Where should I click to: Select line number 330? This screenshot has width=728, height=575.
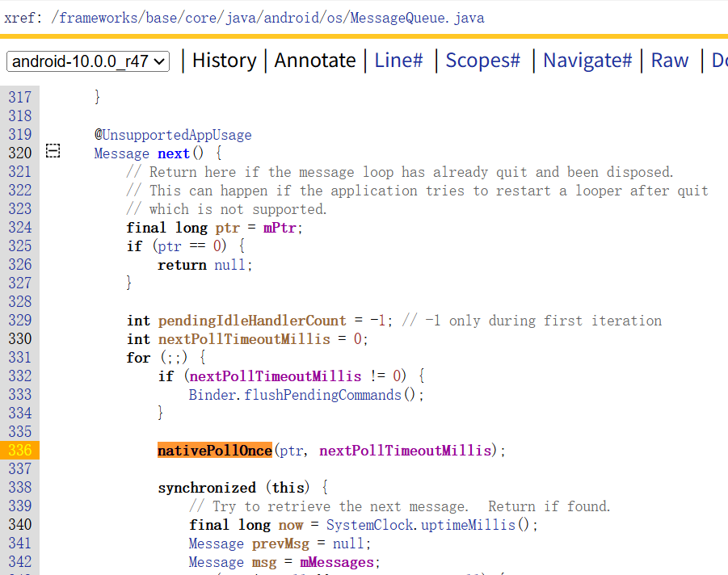pyautogui.click(x=20, y=338)
